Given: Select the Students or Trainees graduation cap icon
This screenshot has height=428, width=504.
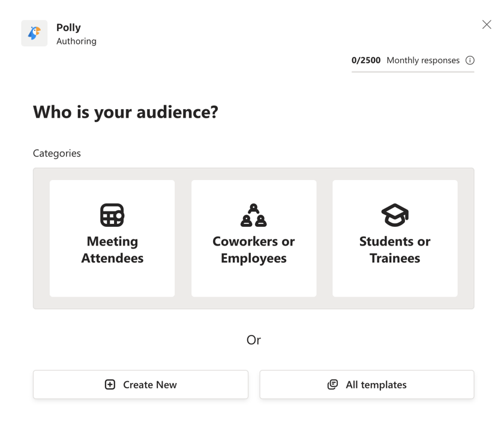Looking at the screenshot, I should [x=395, y=214].
